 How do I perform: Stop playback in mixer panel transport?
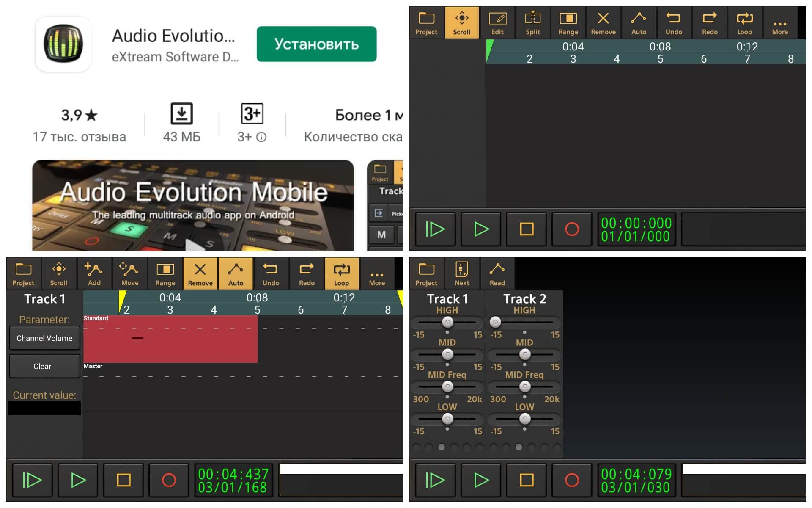point(527,480)
